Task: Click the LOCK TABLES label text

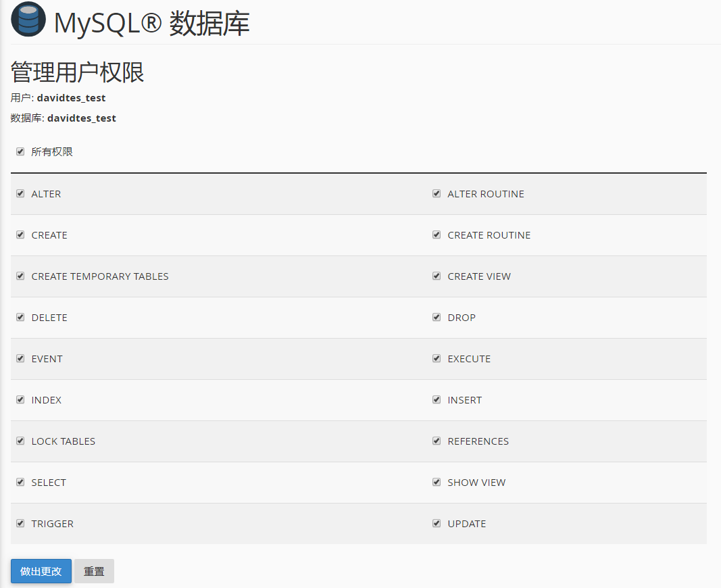Action: point(64,441)
